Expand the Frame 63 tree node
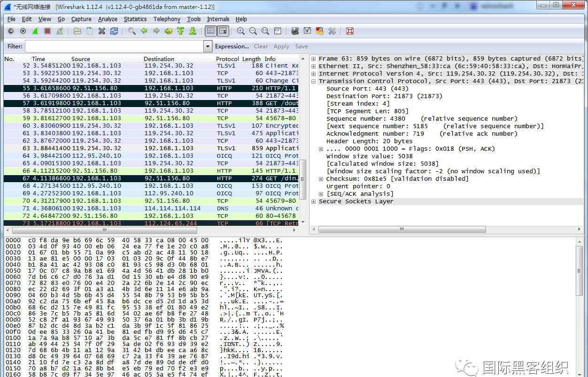 coord(314,59)
